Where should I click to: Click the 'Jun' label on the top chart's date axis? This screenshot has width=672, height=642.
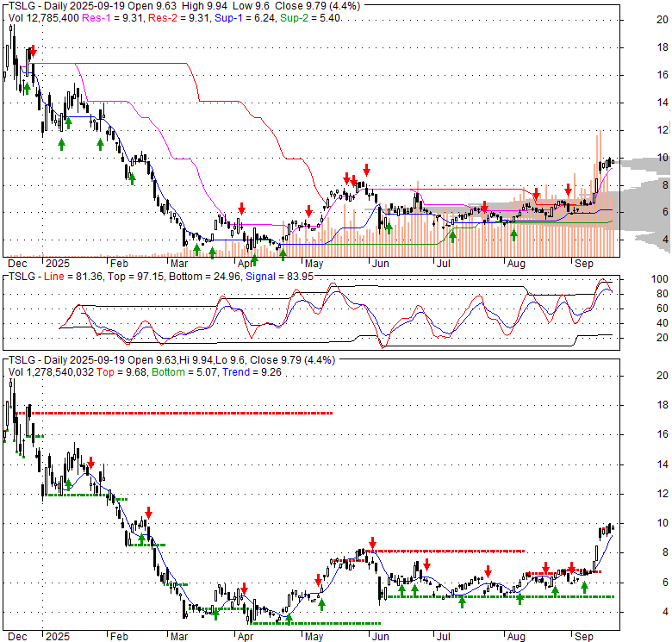pyautogui.click(x=380, y=264)
